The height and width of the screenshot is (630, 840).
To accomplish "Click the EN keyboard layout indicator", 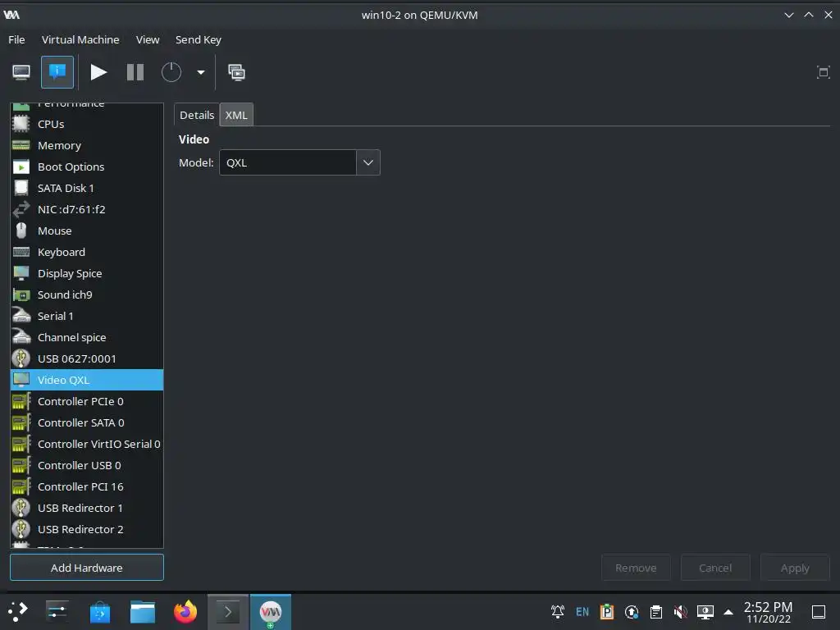I will (x=582, y=611).
